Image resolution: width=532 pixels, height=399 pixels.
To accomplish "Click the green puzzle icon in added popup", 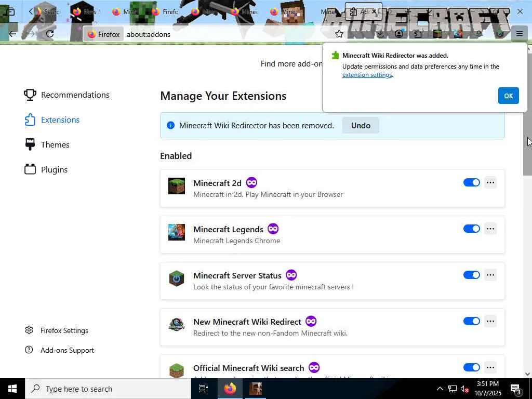I will 335,55.
